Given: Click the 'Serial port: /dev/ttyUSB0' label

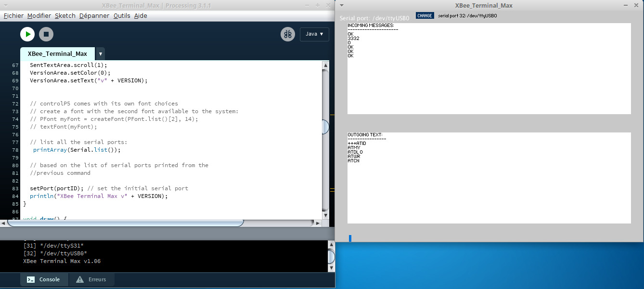Looking at the screenshot, I should click(x=374, y=18).
